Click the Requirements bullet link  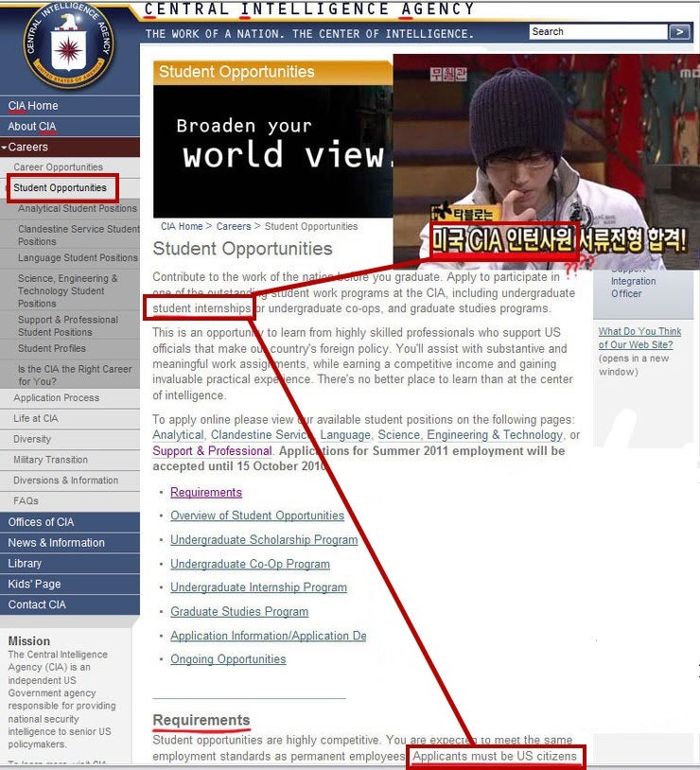tap(206, 493)
